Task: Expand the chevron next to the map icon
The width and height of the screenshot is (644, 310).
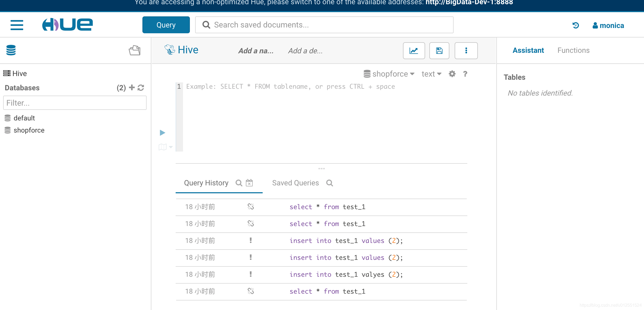Action: 170,147
